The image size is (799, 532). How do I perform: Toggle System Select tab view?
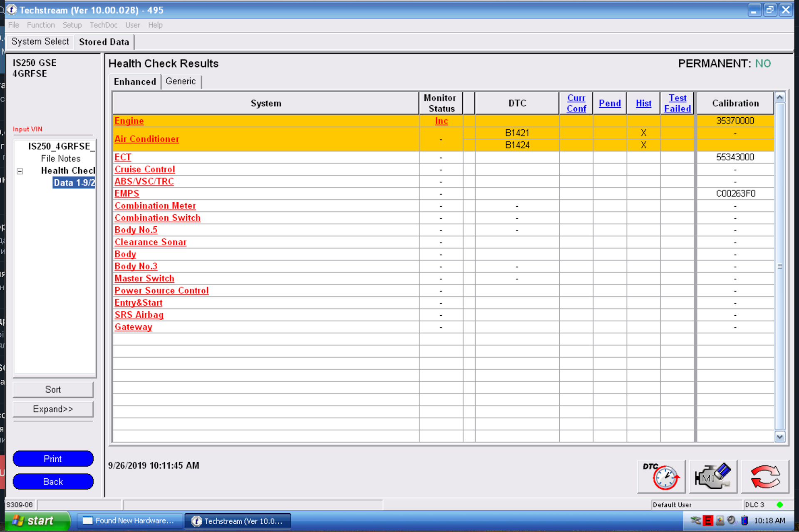(x=40, y=42)
